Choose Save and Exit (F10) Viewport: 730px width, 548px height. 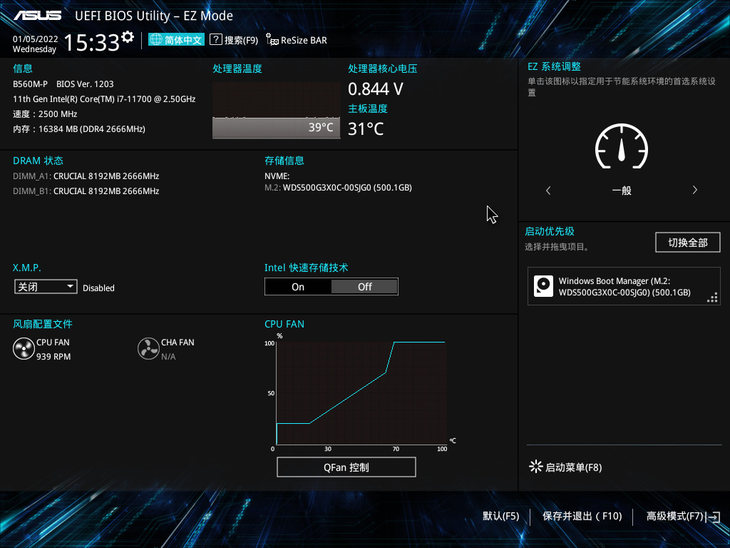(582, 516)
